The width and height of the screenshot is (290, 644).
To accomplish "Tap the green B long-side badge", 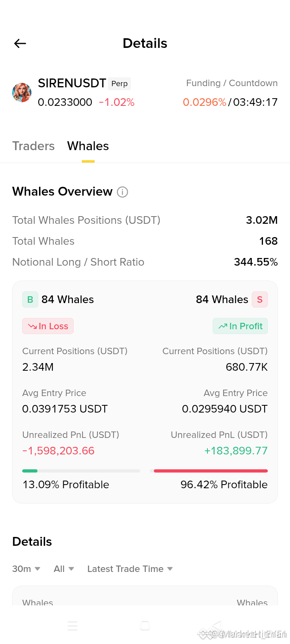I will pos(30,299).
